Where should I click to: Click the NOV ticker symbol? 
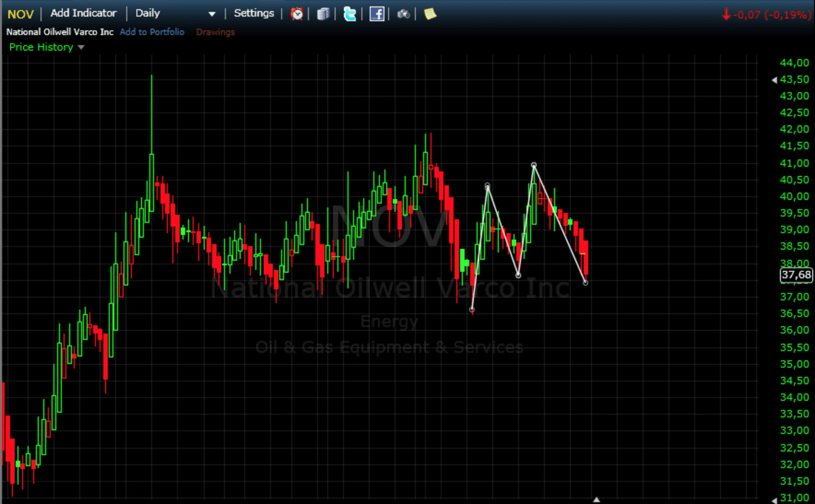tap(21, 14)
